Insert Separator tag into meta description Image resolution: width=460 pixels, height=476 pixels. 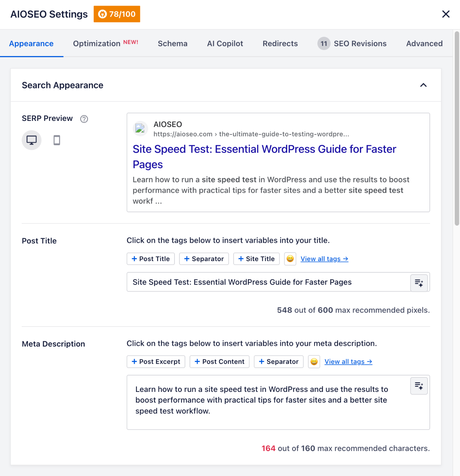[x=279, y=362]
